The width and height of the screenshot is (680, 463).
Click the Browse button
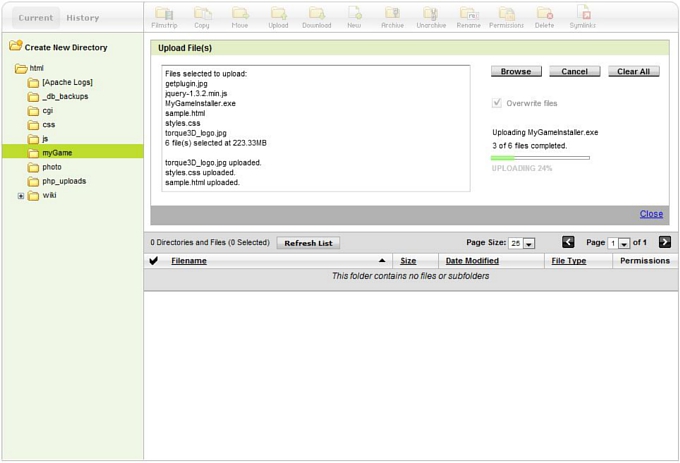(516, 71)
